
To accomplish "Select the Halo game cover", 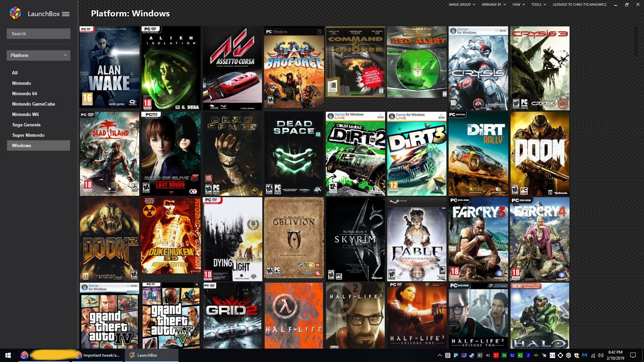I will click(540, 315).
